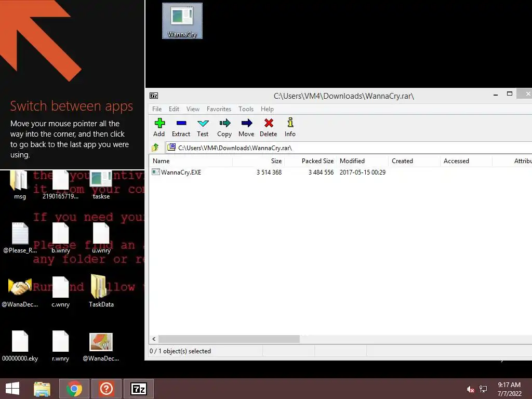The height and width of the screenshot is (399, 532).
Task: Open Google Chrome from the taskbar
Action: pos(74,389)
